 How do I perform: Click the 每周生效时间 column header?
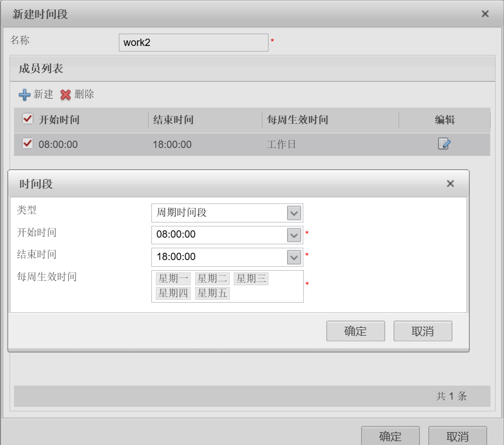(x=298, y=120)
